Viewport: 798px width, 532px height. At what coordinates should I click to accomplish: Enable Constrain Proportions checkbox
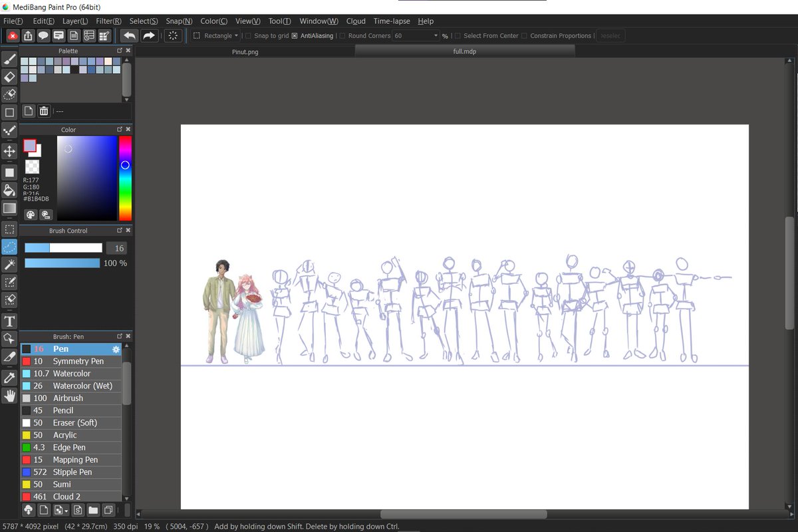pos(524,36)
